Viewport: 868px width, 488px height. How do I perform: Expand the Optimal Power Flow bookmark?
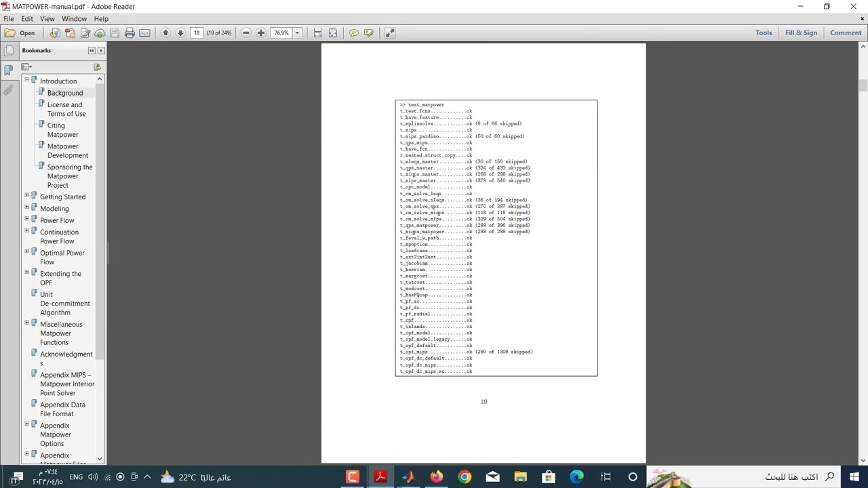coord(26,253)
